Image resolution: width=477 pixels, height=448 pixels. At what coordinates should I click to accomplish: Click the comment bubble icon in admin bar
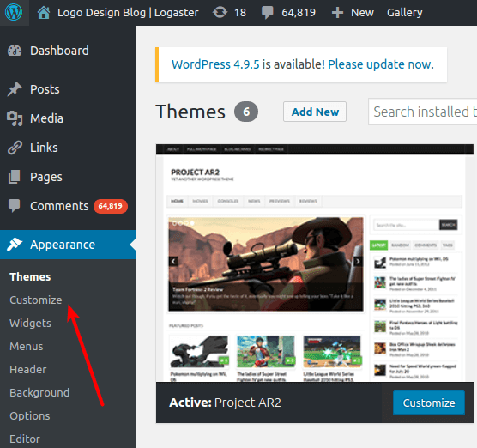pyautogui.click(x=267, y=13)
